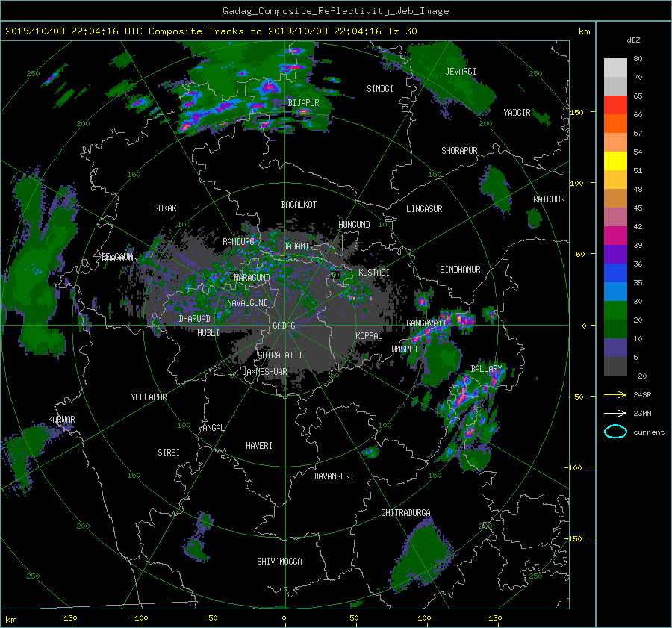Click the HANGAL city label
This screenshot has width=672, height=628.
click(x=211, y=428)
